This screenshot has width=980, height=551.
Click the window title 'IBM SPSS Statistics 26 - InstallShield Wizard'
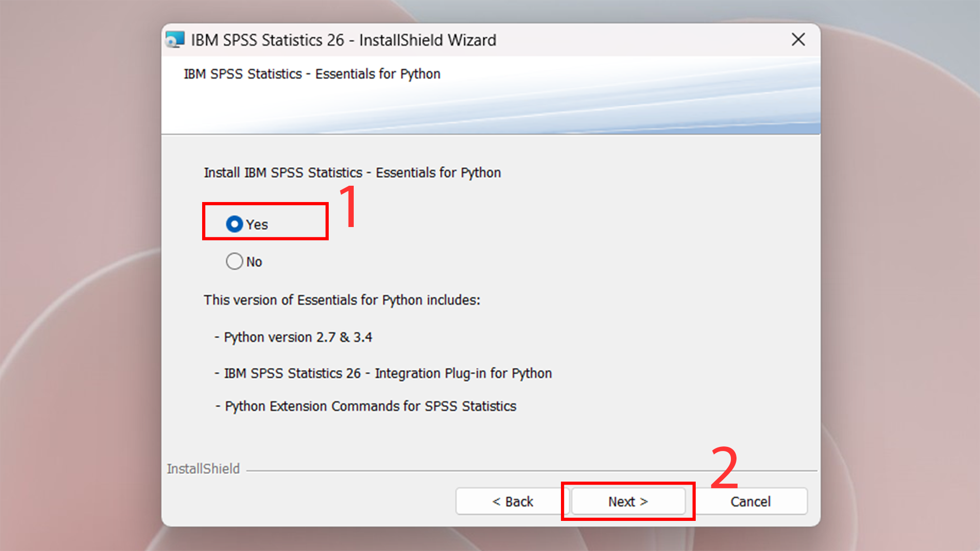pos(344,40)
